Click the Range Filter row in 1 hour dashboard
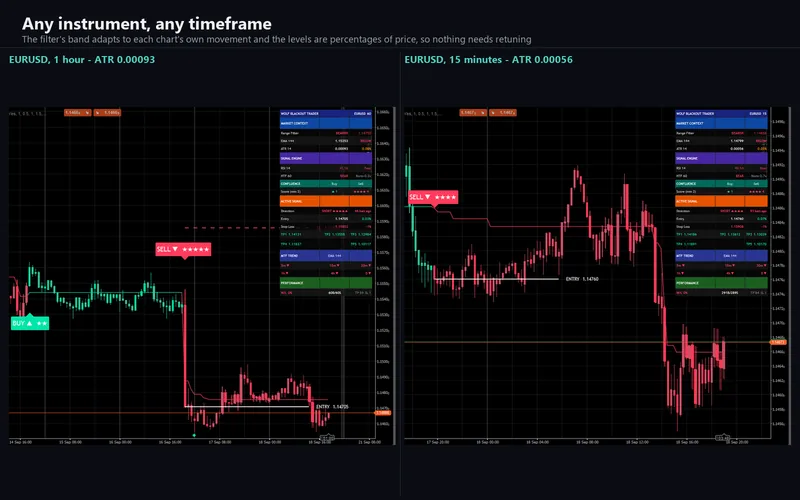Viewport: 800px width, 500px height. click(x=326, y=133)
